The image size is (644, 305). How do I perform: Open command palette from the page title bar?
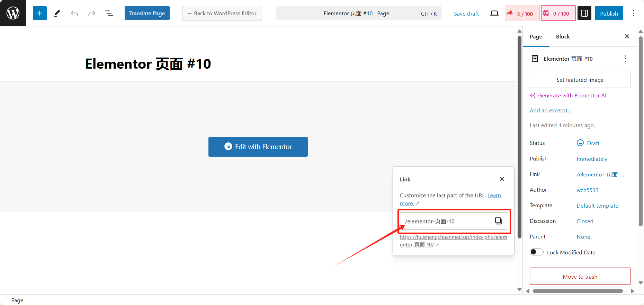[359, 13]
